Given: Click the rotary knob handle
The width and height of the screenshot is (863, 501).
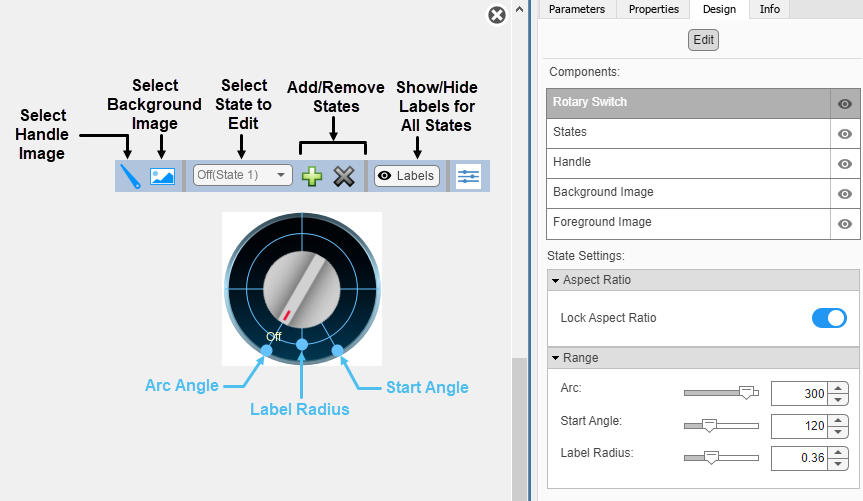Looking at the screenshot, I should tap(302, 289).
